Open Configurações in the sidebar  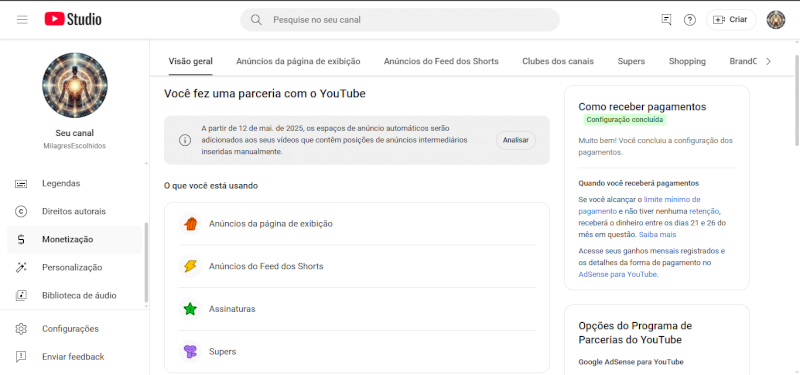[x=74, y=329]
